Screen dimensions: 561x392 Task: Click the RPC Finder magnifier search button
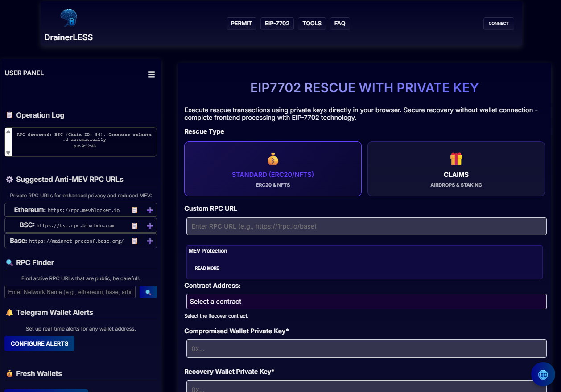point(148,292)
